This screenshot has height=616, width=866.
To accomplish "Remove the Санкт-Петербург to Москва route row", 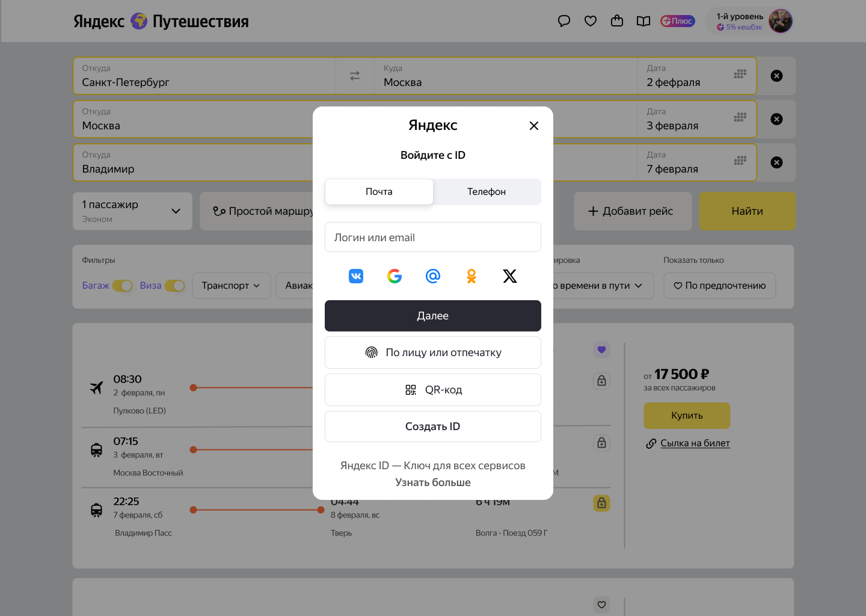I will pos(777,76).
